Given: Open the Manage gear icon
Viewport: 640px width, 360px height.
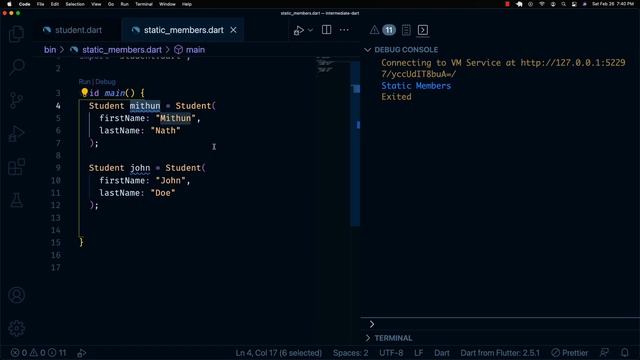Looking at the screenshot, I should (x=16, y=328).
